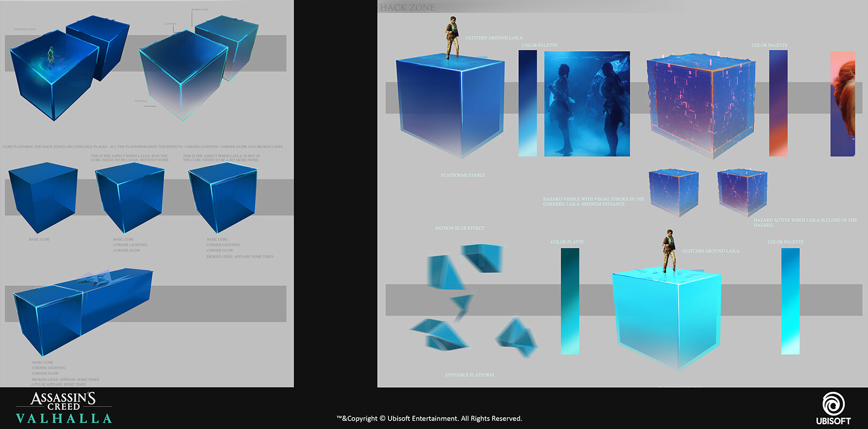Click the 'CUBE PLATFORM_THE HACK ZONES ARE UNSTABLE PLACES' line

pos(143,146)
